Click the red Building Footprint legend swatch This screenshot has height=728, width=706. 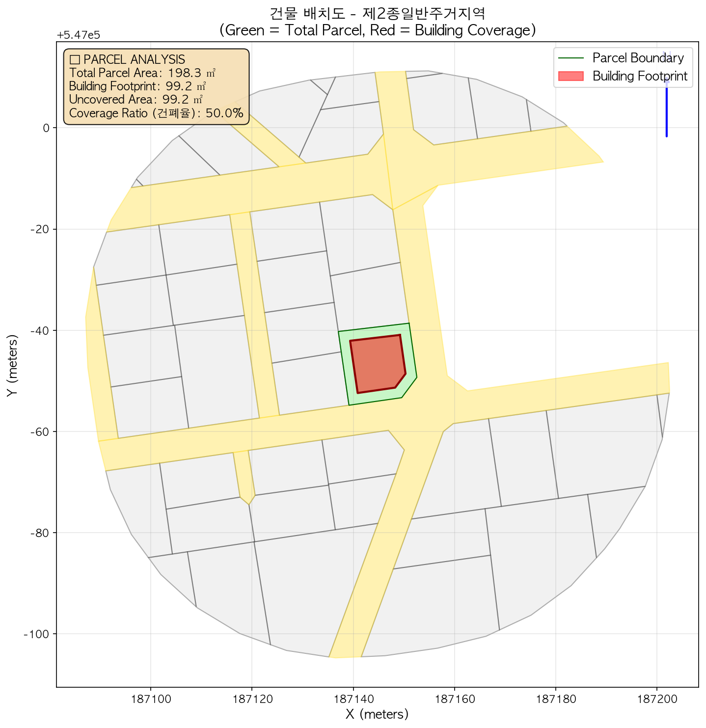point(570,77)
